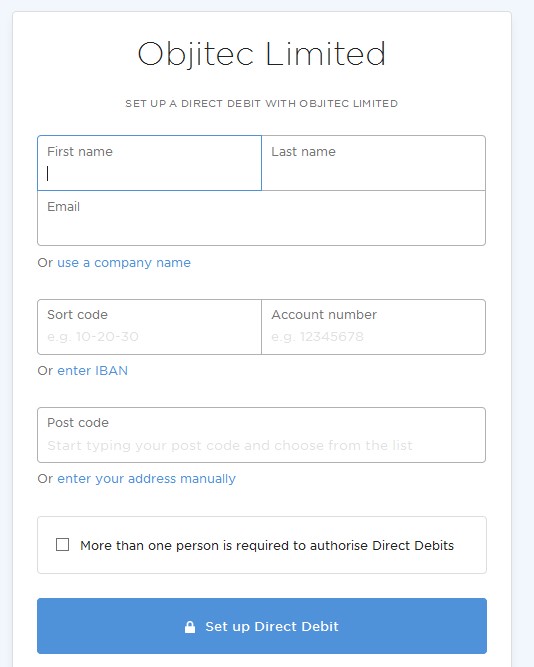Click the padlock icon on the submit button
534x667 pixels.
190,627
